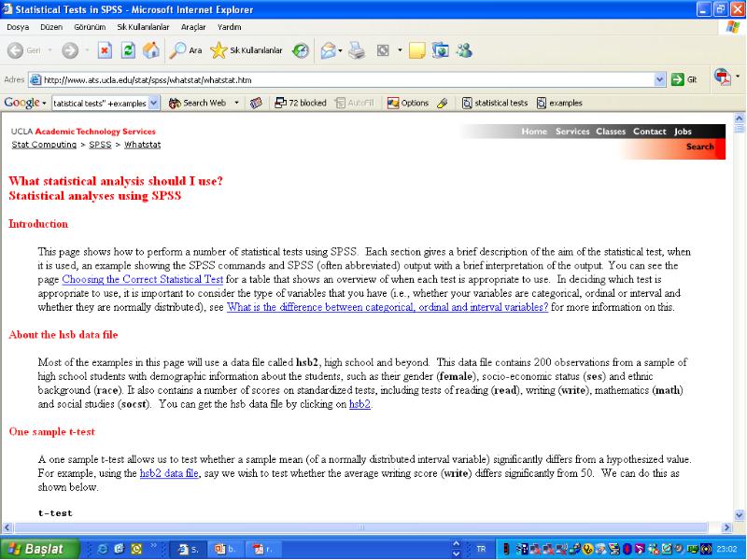
Task: Find 'statistical tests' word button
Action: 495,103
